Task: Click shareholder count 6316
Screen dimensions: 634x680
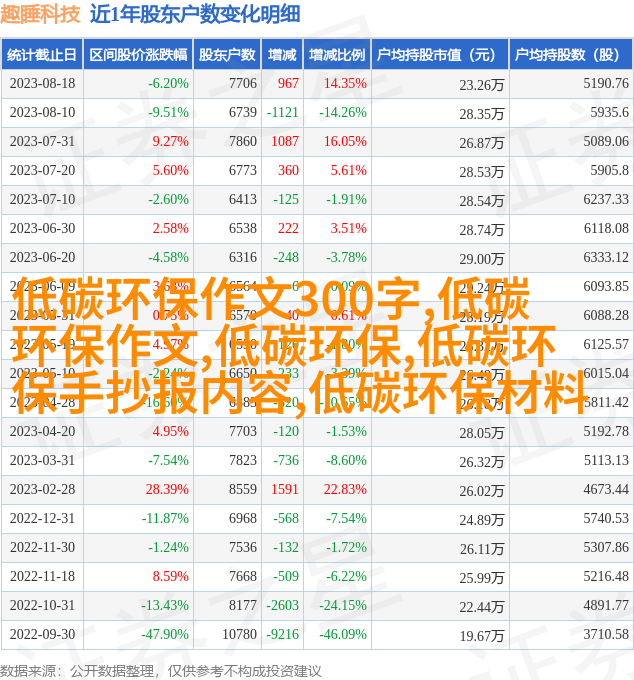Action: point(243,258)
